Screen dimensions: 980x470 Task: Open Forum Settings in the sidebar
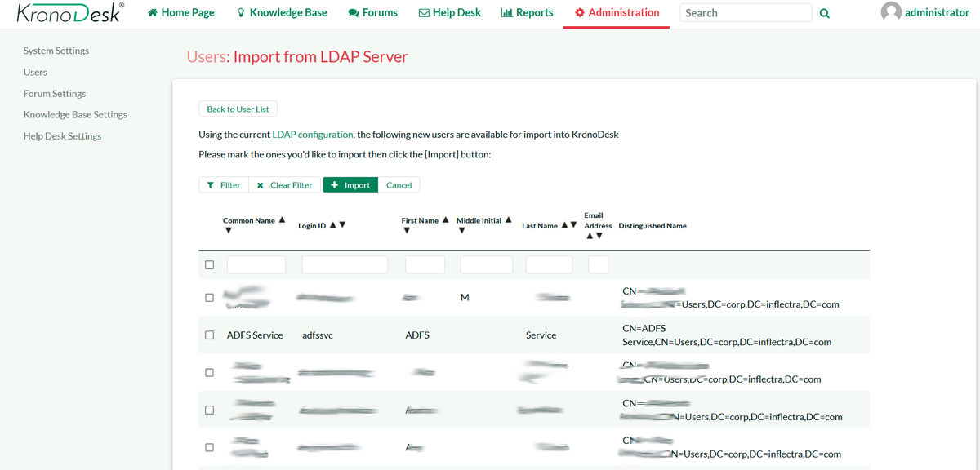tap(55, 94)
